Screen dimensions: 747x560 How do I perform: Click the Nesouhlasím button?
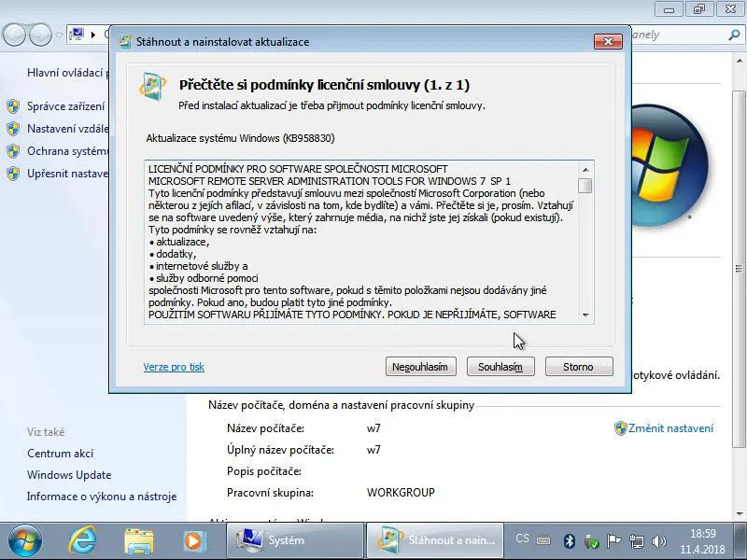(x=420, y=367)
